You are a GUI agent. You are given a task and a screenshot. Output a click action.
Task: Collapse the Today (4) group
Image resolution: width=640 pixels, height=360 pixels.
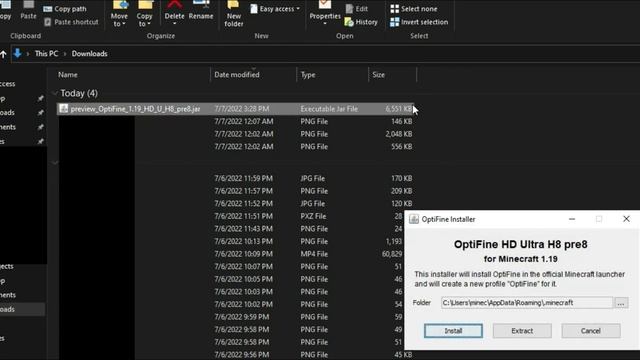coord(55,93)
